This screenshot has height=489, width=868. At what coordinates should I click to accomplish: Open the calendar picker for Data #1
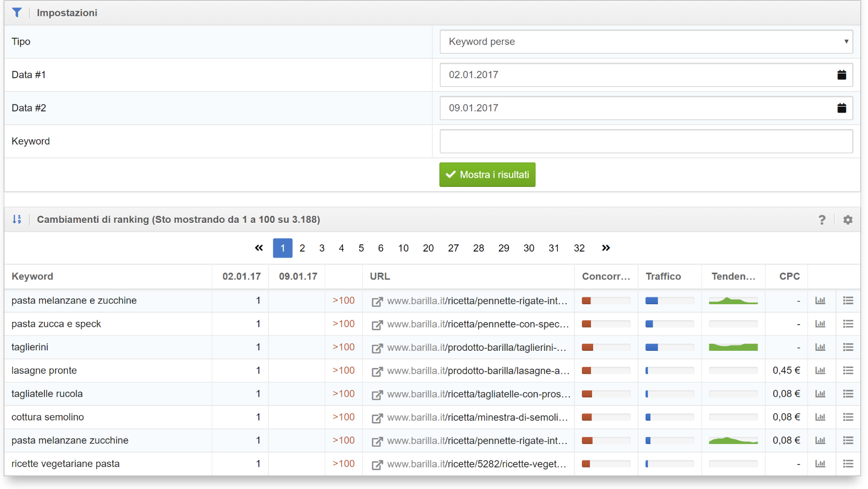[x=842, y=75]
